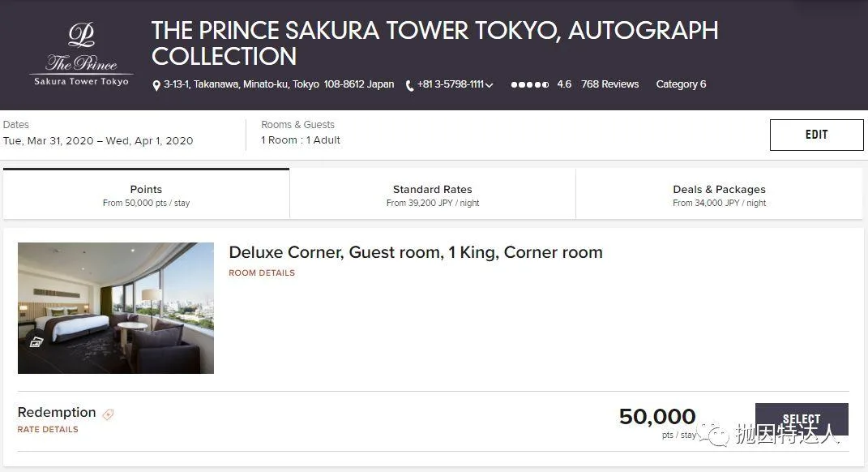Switch to the Points tab
Image resolution: width=868 pixels, height=472 pixels.
[146, 195]
